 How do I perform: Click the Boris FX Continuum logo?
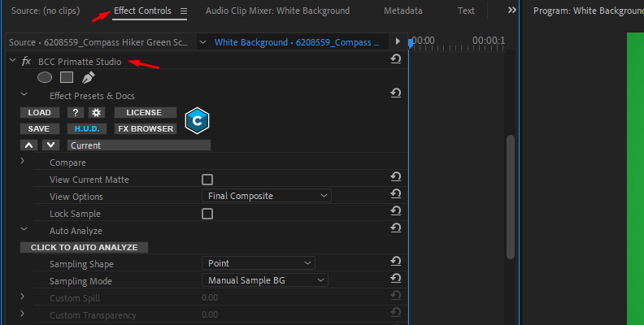197,120
